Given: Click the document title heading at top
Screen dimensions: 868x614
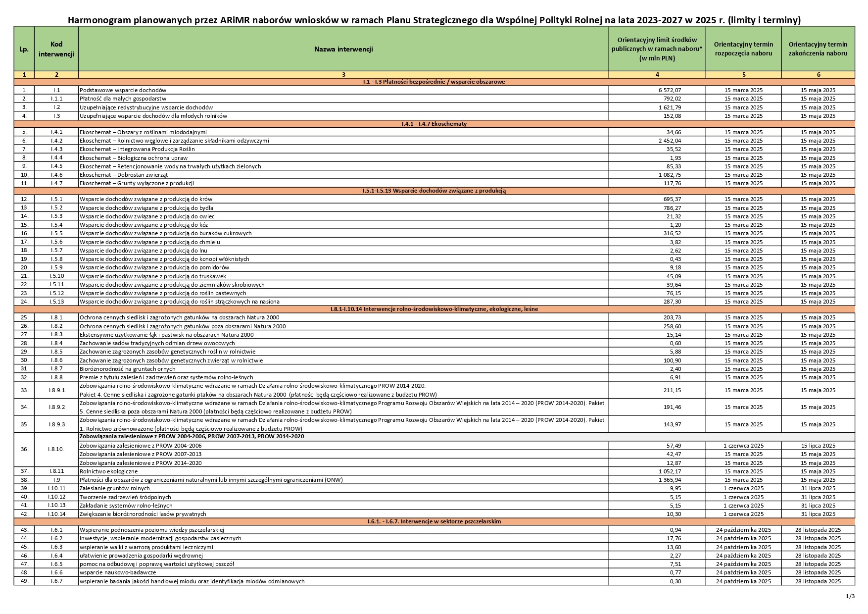Looking at the screenshot, I should point(434,20).
